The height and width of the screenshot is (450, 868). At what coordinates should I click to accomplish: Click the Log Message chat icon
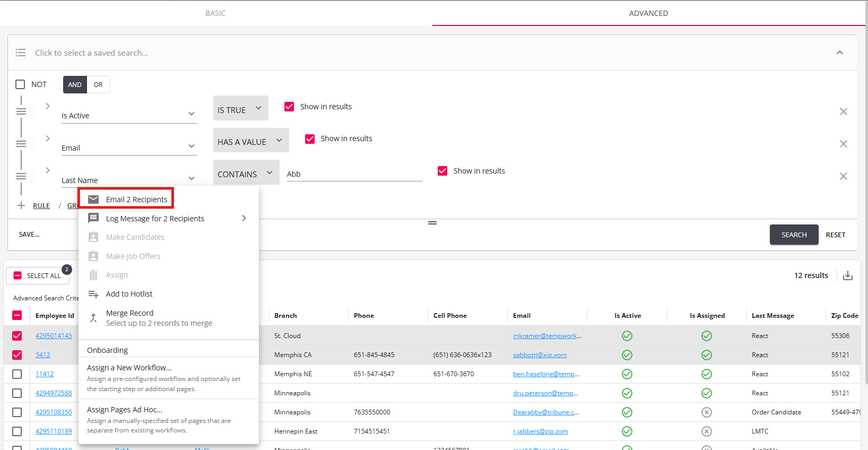coord(93,218)
